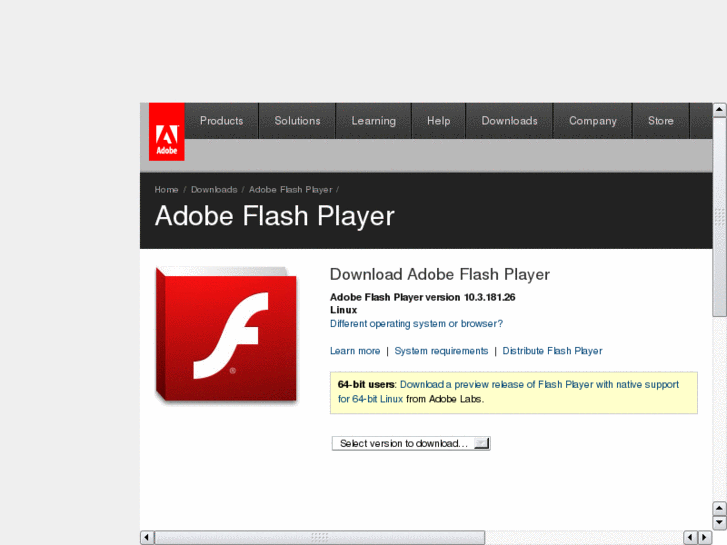Click the '64-bit users' bold label
The height and width of the screenshot is (545, 727).
366,385
